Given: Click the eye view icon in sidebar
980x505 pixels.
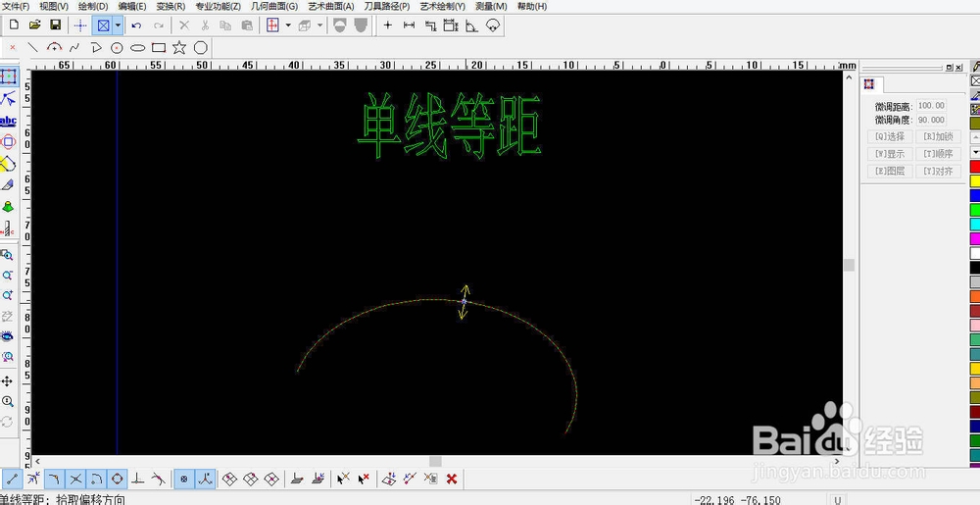Looking at the screenshot, I should pyautogui.click(x=8, y=336).
